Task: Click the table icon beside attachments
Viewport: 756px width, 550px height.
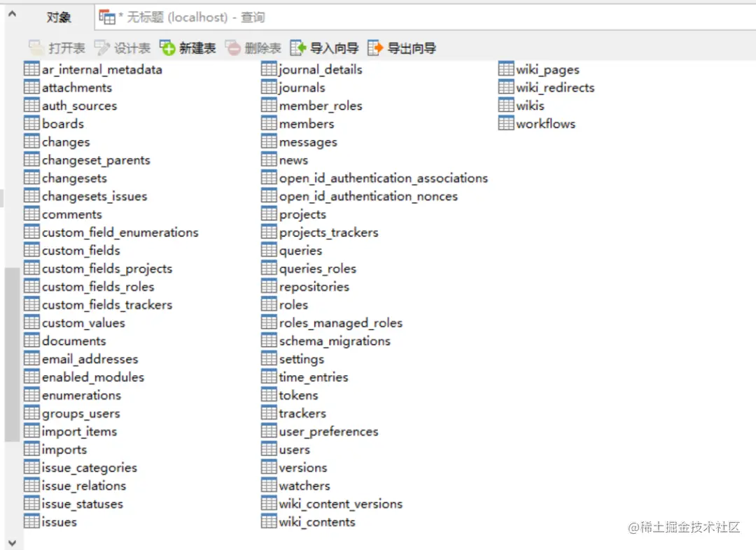Action: click(x=31, y=87)
